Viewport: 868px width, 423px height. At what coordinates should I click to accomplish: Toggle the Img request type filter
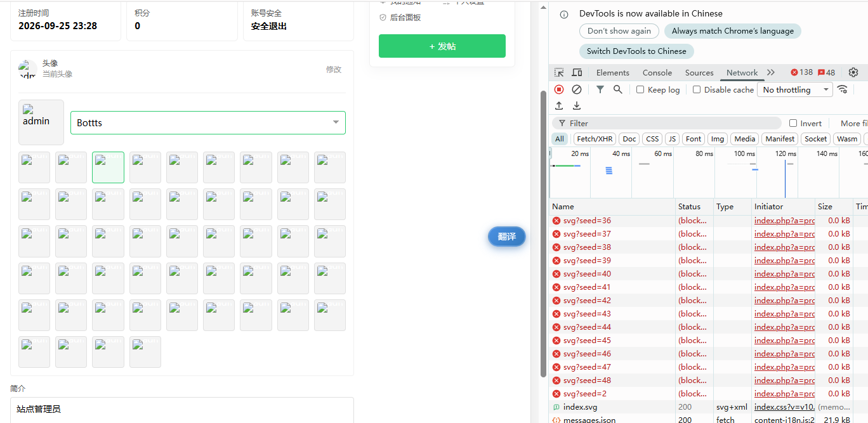[717, 139]
